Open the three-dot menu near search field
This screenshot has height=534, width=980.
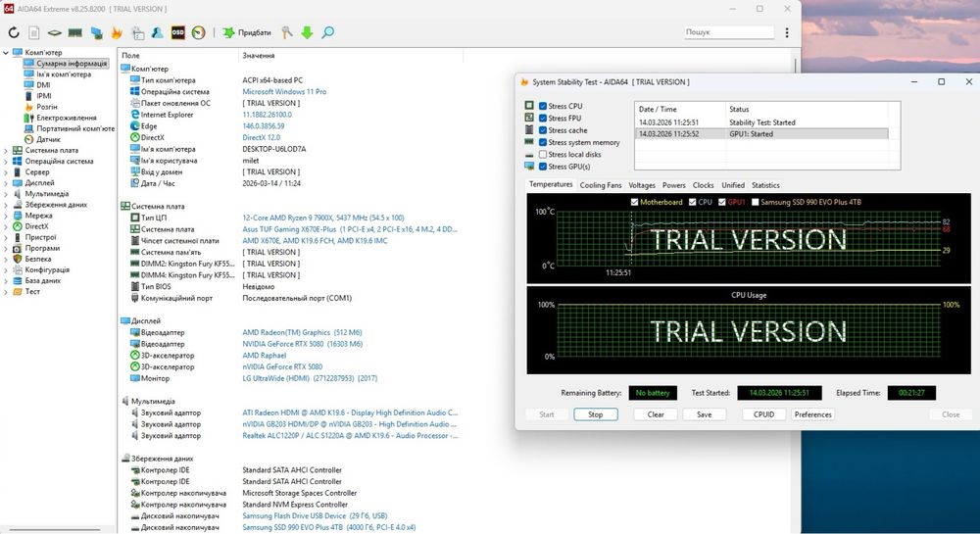click(787, 32)
